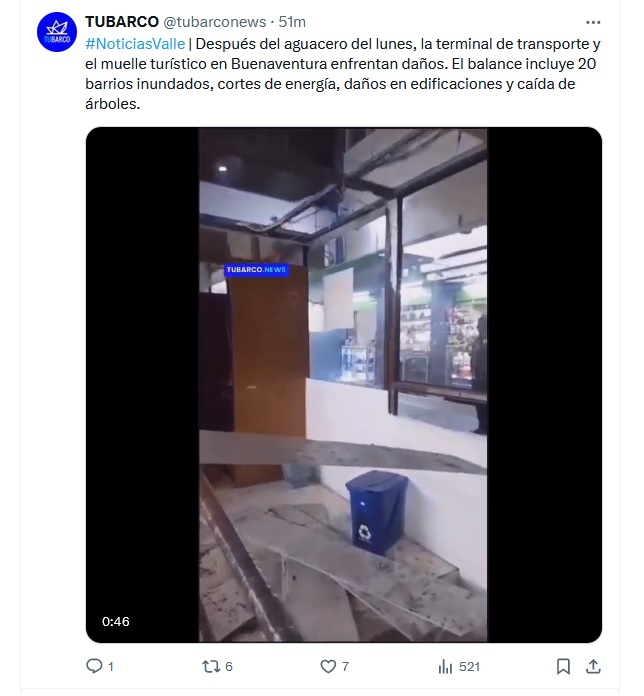Viewport: 644px width, 696px height.
Task: Share the tweet via upload arrow icon
Action: click(593, 666)
